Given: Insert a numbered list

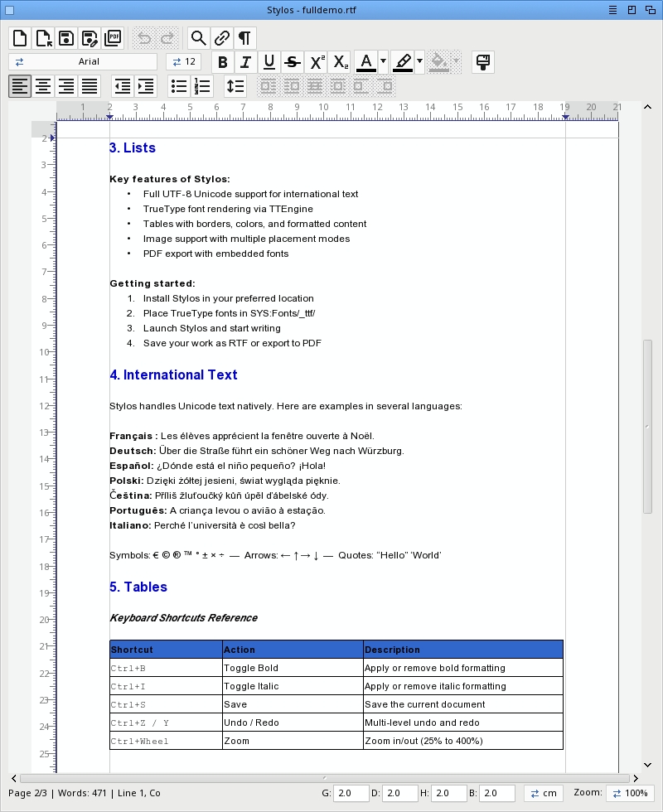Looking at the screenshot, I should [202, 86].
